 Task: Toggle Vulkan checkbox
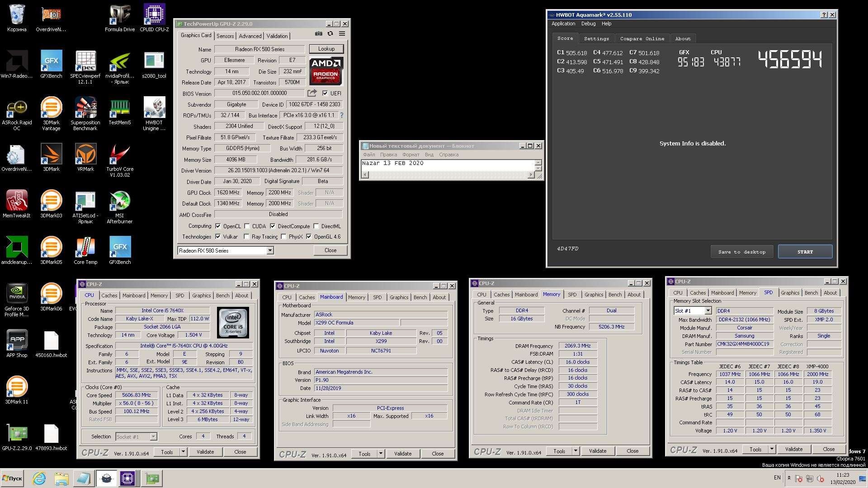tap(218, 237)
